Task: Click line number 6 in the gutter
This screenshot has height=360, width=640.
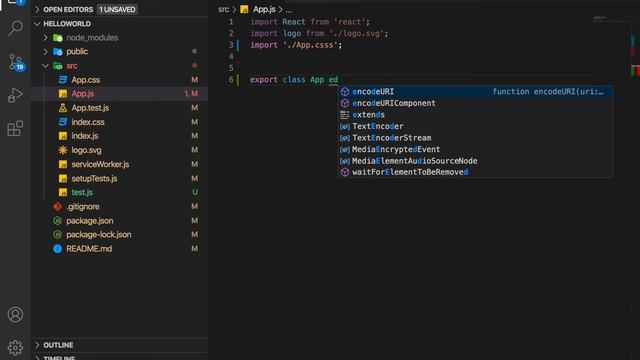Action: 231,79
